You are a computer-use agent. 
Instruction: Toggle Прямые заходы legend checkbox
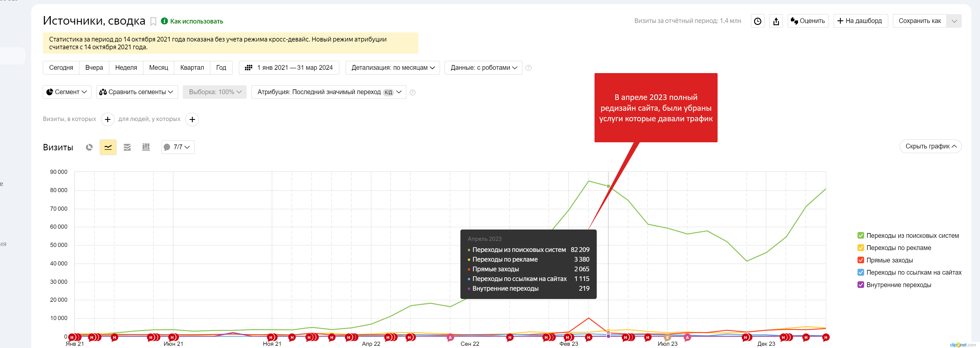(x=861, y=260)
